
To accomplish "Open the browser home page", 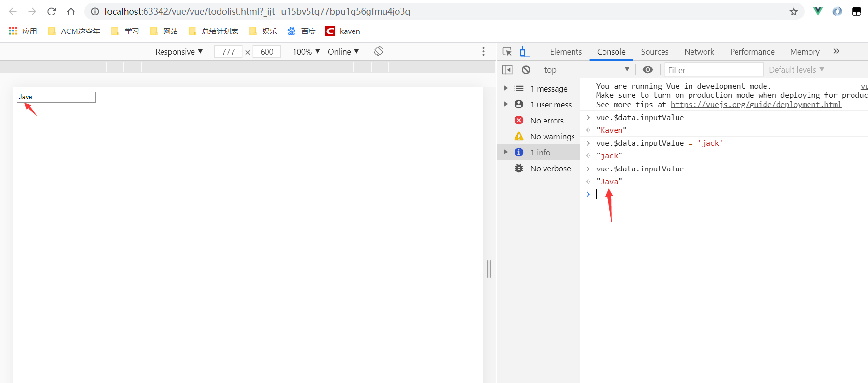I will pyautogui.click(x=71, y=11).
